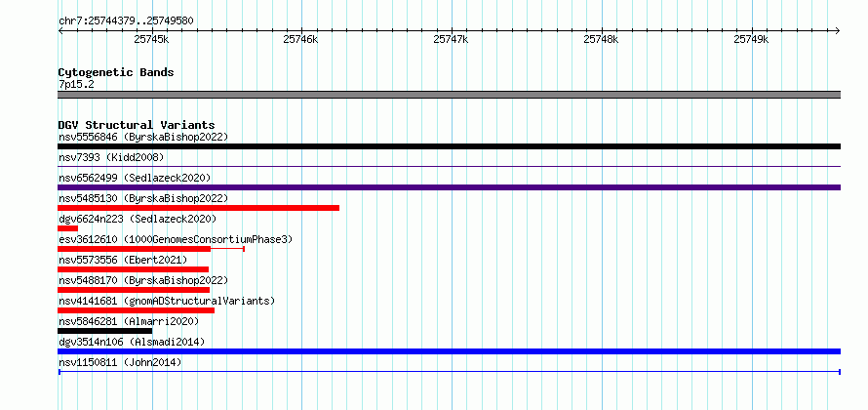Click the red bar for nsv4141681
This screenshot has width=868, height=410.
point(136,310)
